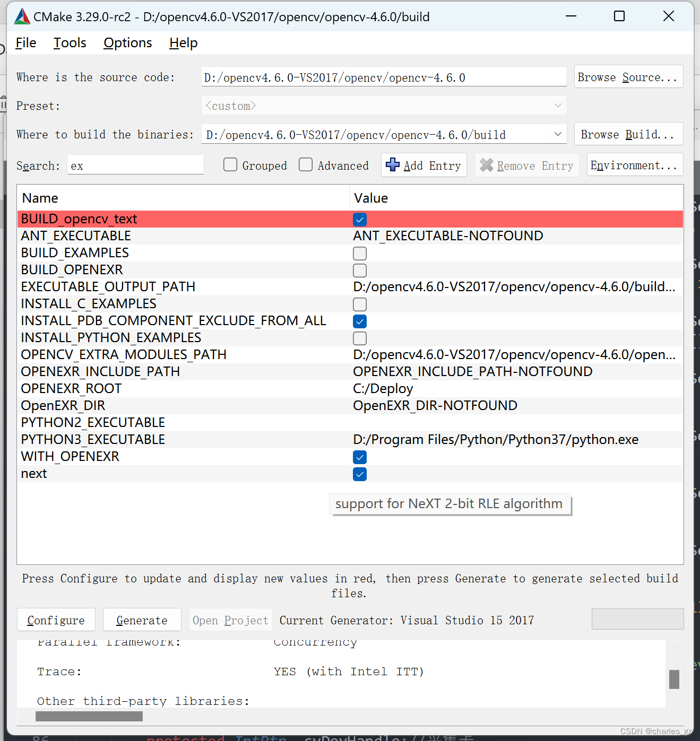Image resolution: width=700 pixels, height=741 pixels.
Task: Click the EXECUTABLE_OUTPUT_PATH value path
Action: (514, 287)
